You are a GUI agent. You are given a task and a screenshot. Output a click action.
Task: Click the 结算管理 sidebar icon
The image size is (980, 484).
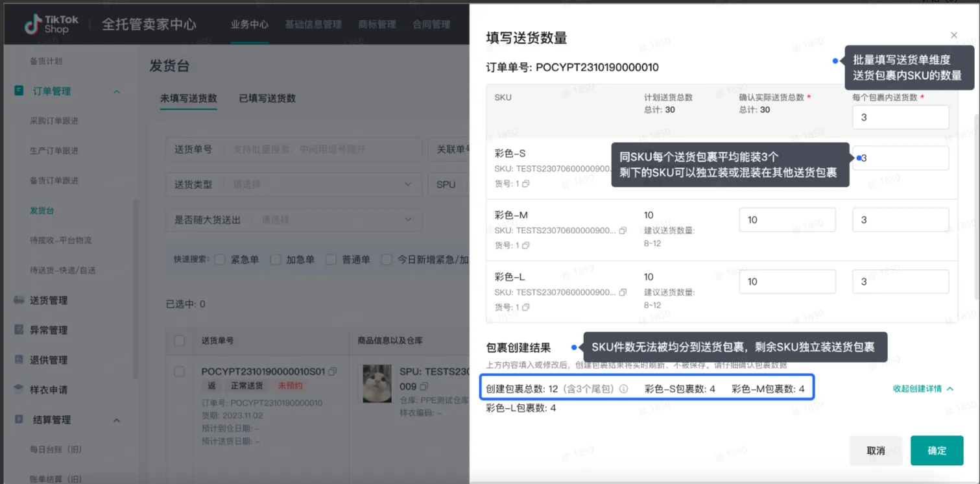19,419
